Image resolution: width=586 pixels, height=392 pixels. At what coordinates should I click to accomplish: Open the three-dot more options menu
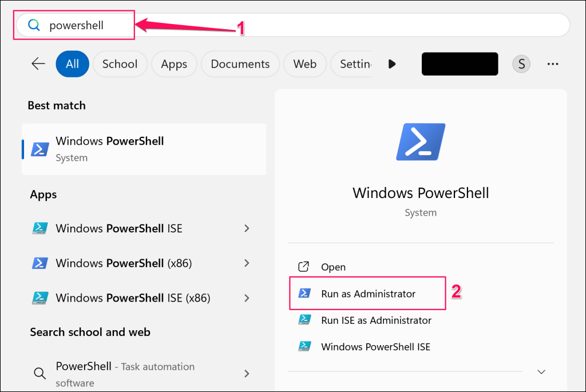(553, 64)
